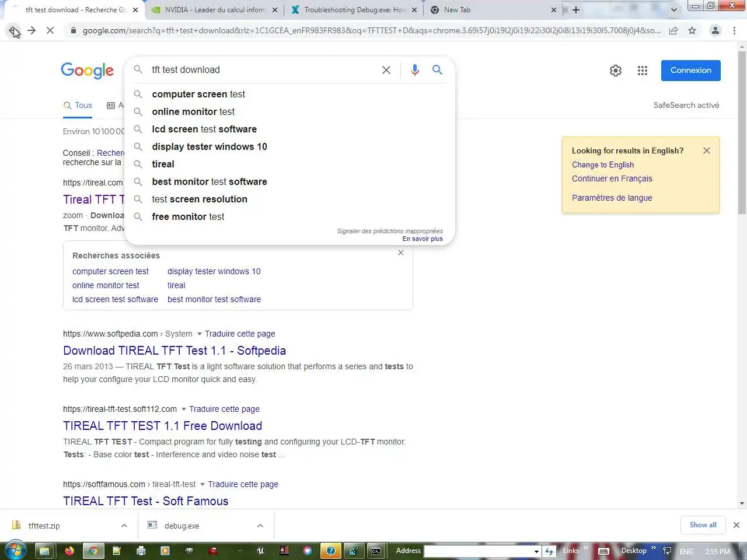Screen dimensions: 747x560
Task: Click Continuer en Français
Action: coord(612,178)
